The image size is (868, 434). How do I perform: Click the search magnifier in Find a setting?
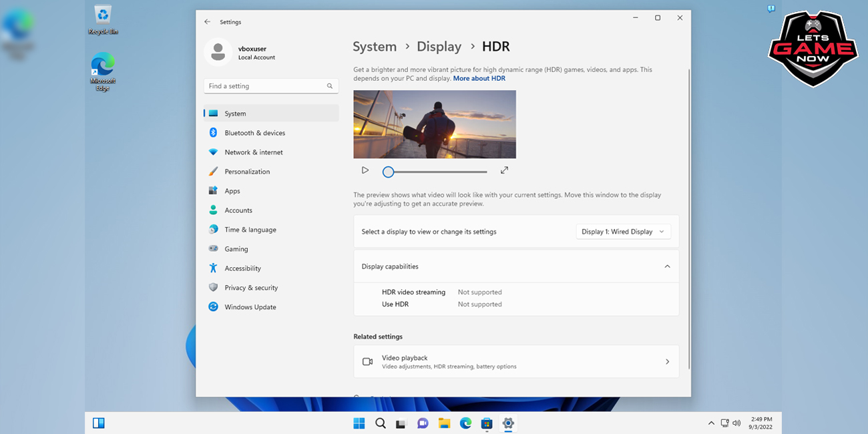click(x=330, y=86)
